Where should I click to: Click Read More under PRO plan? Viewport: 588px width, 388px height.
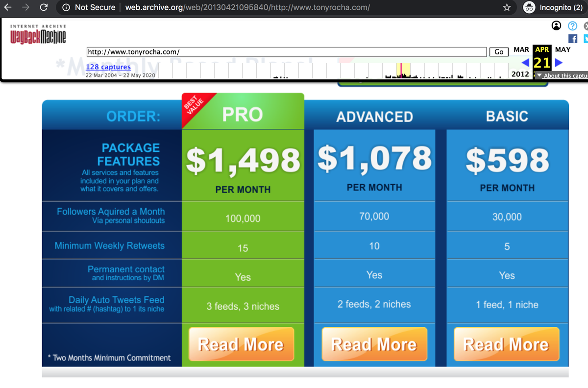241,344
